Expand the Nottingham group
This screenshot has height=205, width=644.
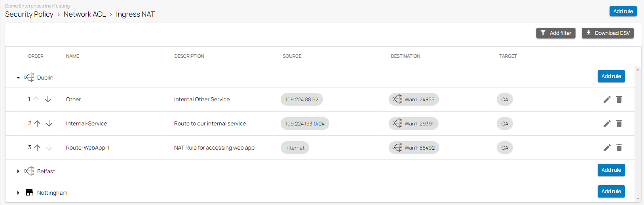coord(18,193)
